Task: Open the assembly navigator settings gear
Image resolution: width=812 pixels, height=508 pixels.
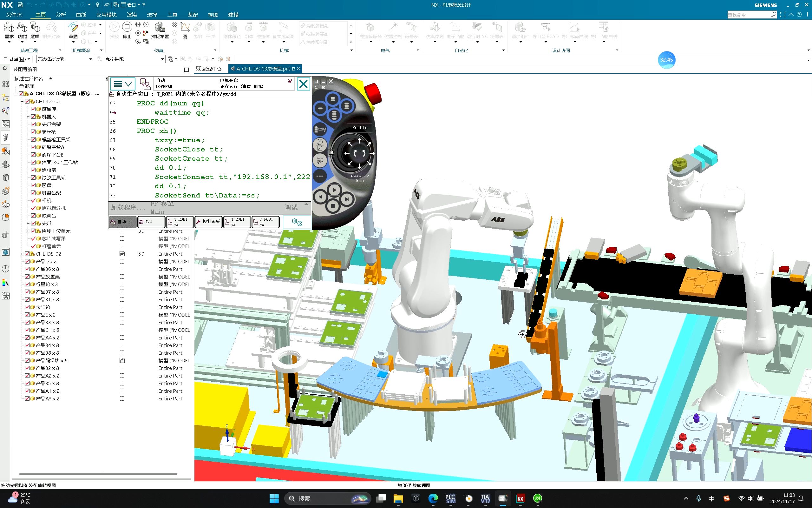Action: (x=5, y=69)
